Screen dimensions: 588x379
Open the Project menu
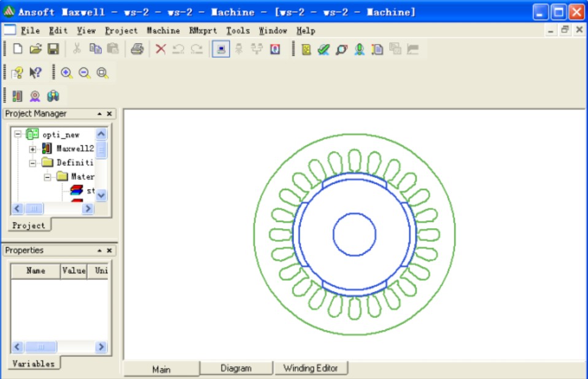pyautogui.click(x=121, y=30)
